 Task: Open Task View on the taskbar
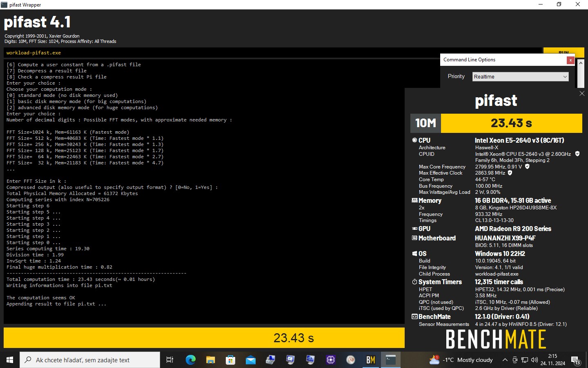click(170, 360)
